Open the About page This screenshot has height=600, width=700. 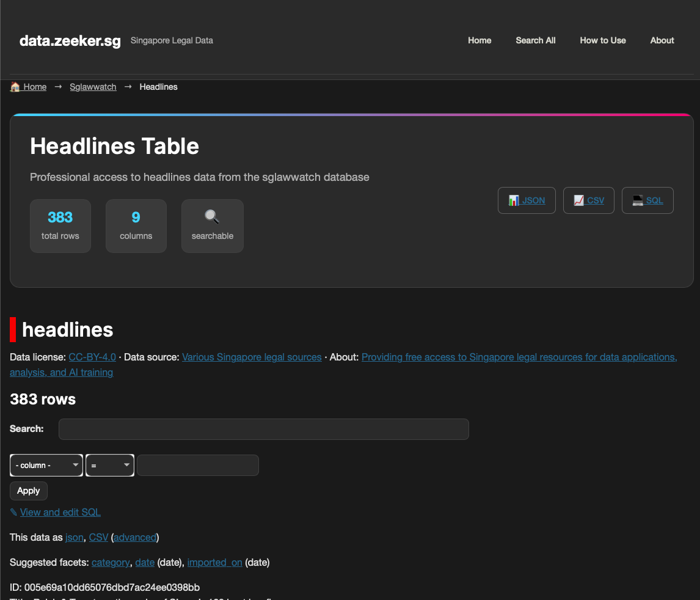(x=662, y=40)
